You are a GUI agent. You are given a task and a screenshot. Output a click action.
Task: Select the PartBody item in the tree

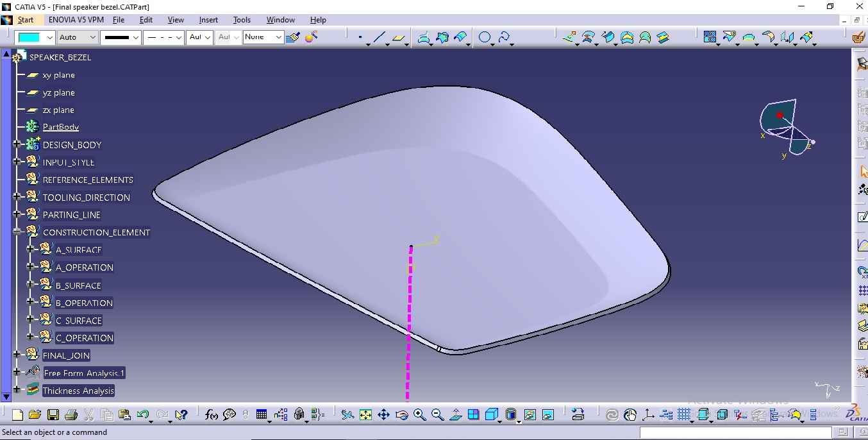click(60, 127)
